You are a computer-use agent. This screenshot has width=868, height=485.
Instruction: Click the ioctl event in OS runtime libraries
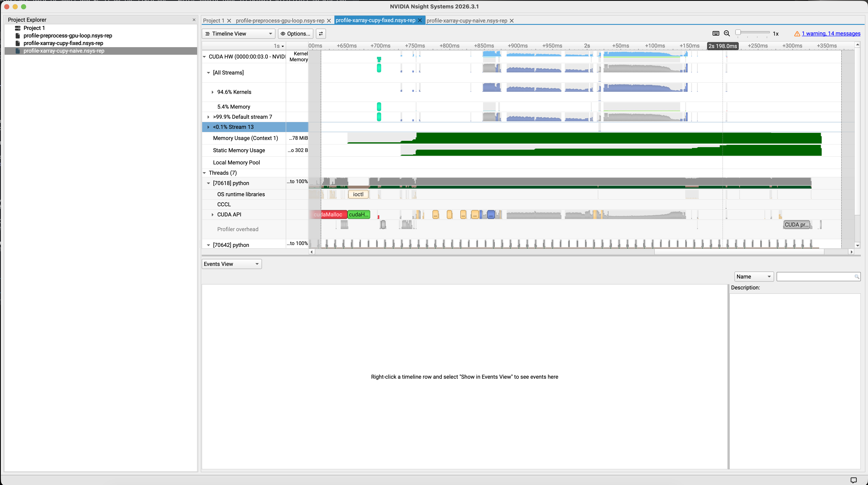click(x=358, y=194)
